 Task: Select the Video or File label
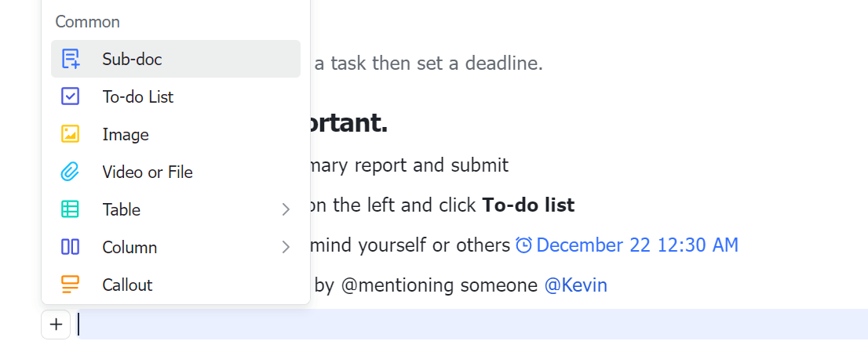click(148, 172)
